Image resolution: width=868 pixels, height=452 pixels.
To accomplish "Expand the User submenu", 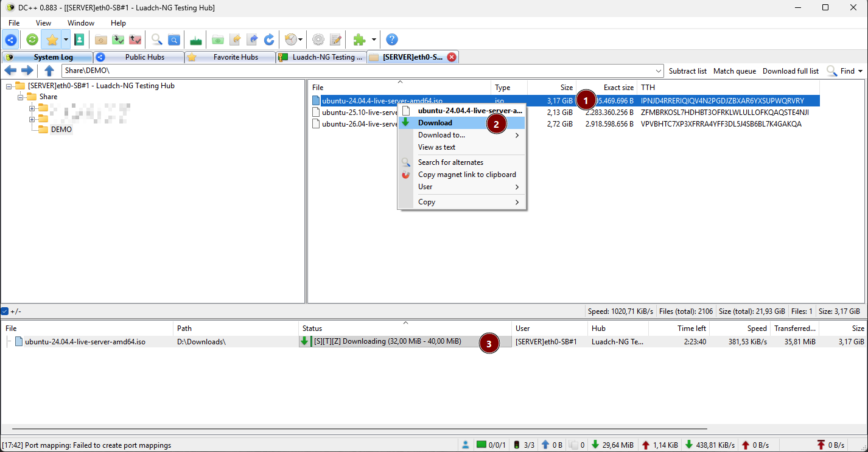I will pyautogui.click(x=517, y=187).
